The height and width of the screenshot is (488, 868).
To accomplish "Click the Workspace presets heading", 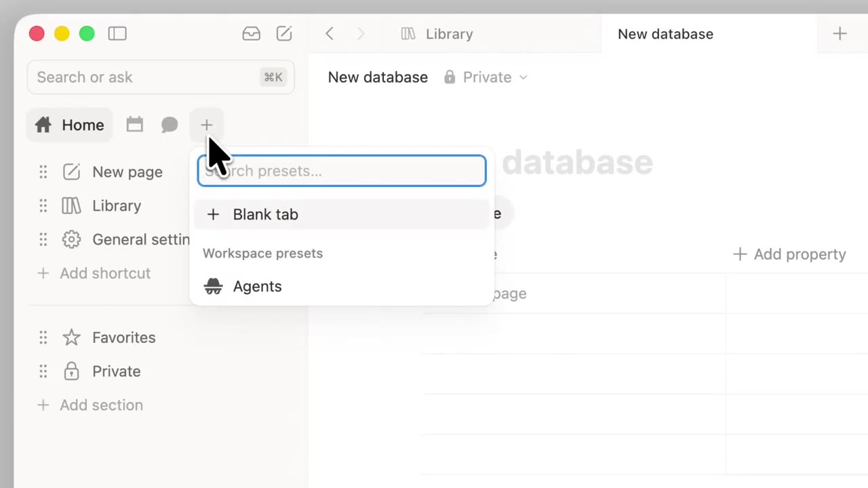I will coord(262,253).
